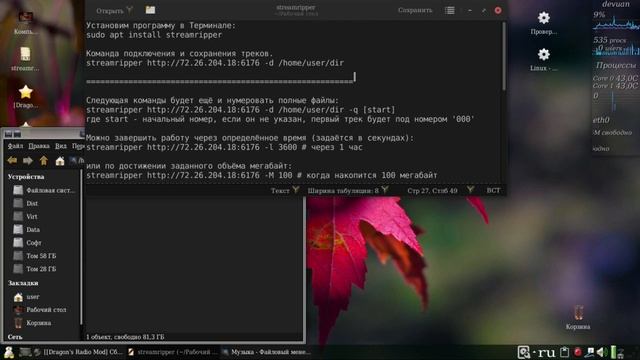Open Рабочий стол bookmark in sidebar
The height and width of the screenshot is (360, 640).
[x=40, y=310]
